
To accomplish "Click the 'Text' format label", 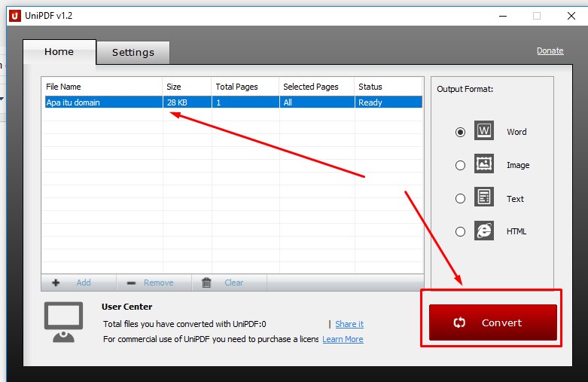I will click(515, 199).
